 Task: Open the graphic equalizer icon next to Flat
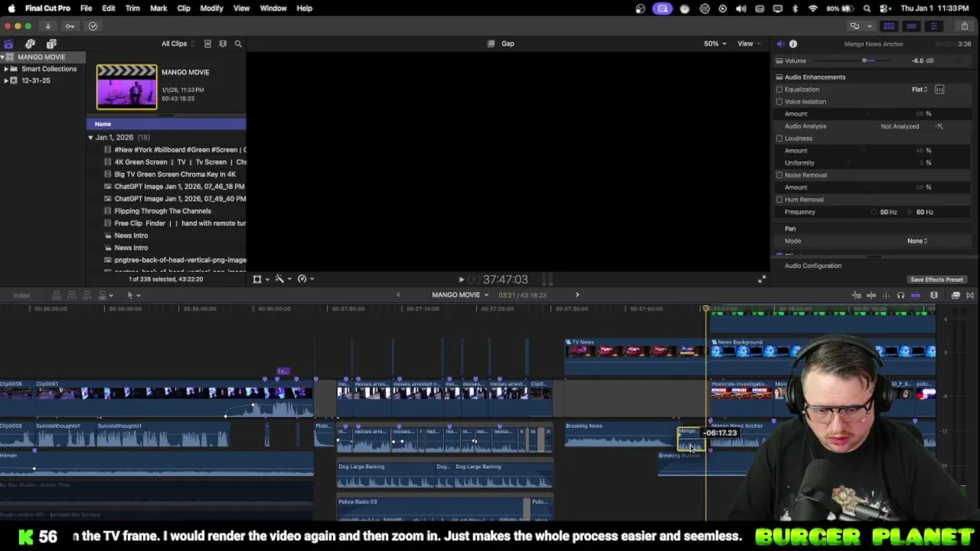click(939, 90)
